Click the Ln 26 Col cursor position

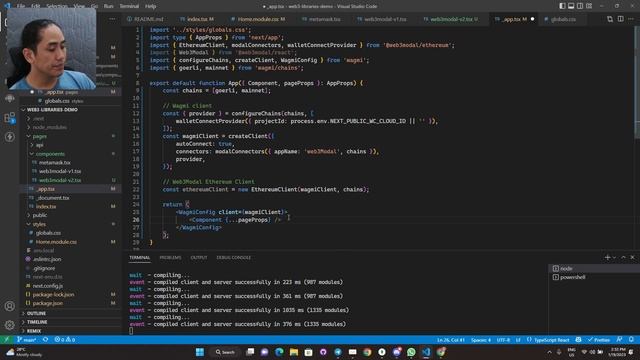coord(451,340)
